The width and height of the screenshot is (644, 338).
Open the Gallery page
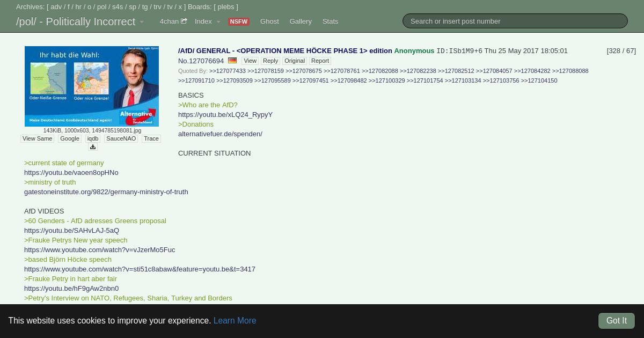[301, 21]
